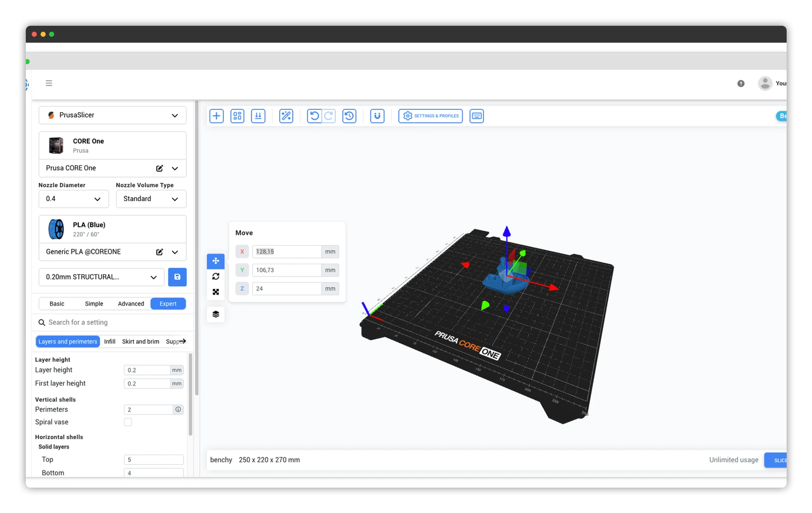Select the Expert settings mode
812x513 pixels.
click(x=168, y=304)
